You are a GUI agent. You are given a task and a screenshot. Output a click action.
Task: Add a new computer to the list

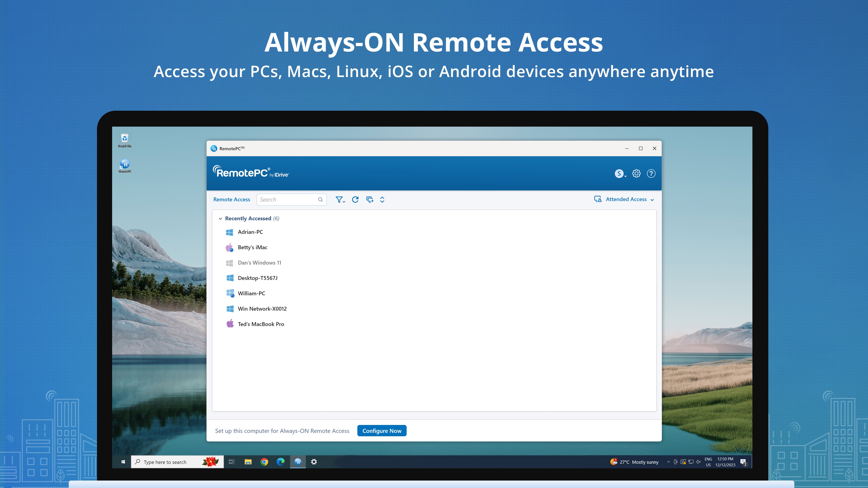(x=370, y=199)
